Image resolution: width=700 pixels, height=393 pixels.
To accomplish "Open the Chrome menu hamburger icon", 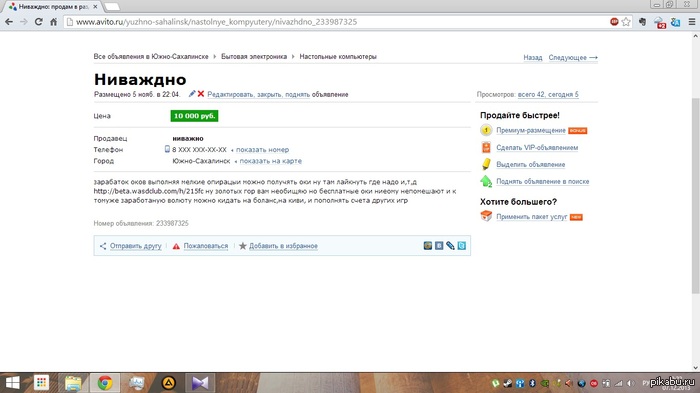I will 692,21.
